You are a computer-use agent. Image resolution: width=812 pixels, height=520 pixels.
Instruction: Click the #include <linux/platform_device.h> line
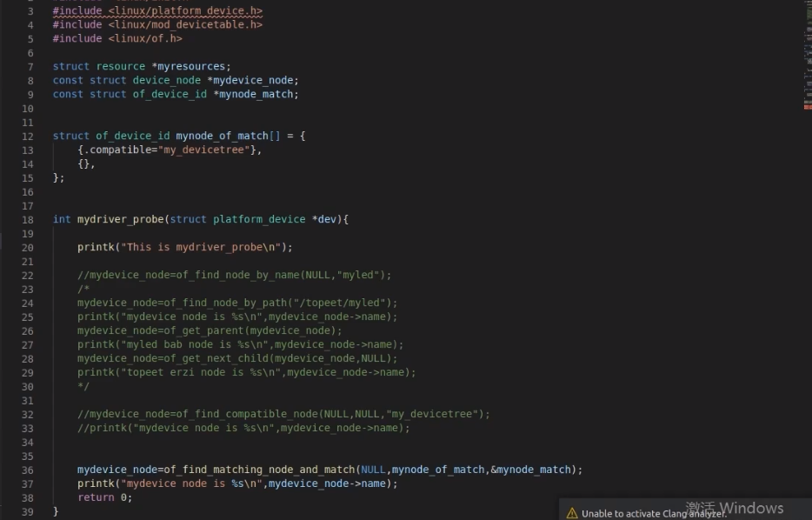tap(157, 11)
